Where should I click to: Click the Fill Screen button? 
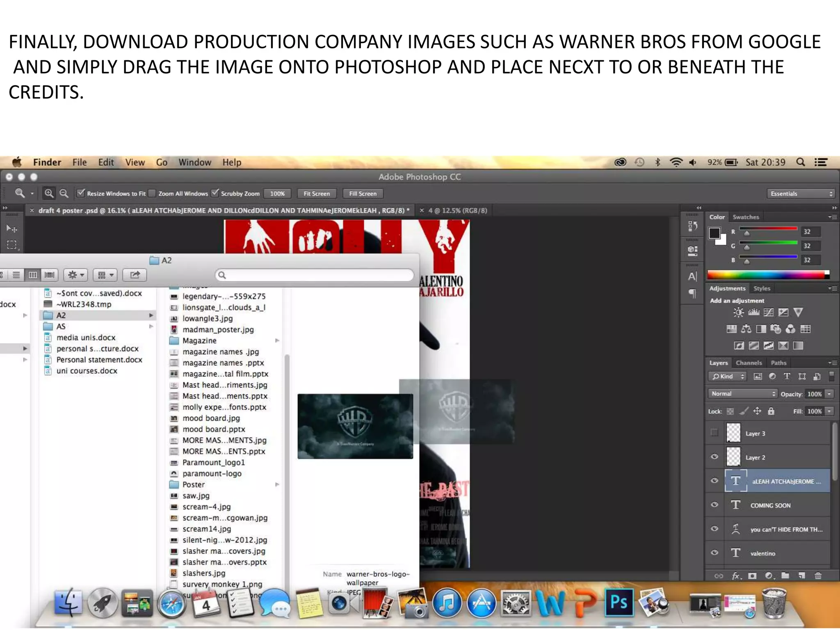(363, 194)
